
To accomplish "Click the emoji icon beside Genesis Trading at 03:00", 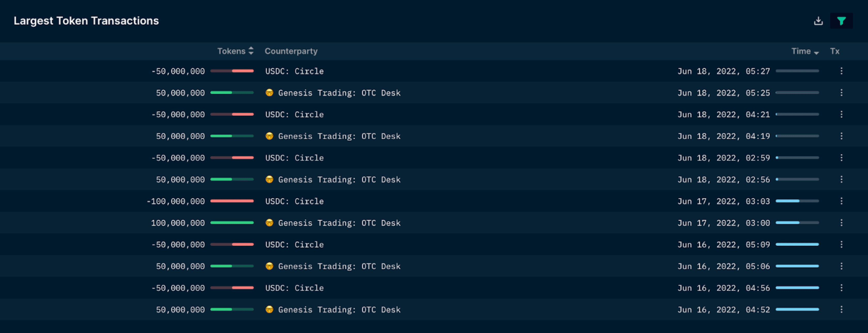I will click(x=269, y=223).
